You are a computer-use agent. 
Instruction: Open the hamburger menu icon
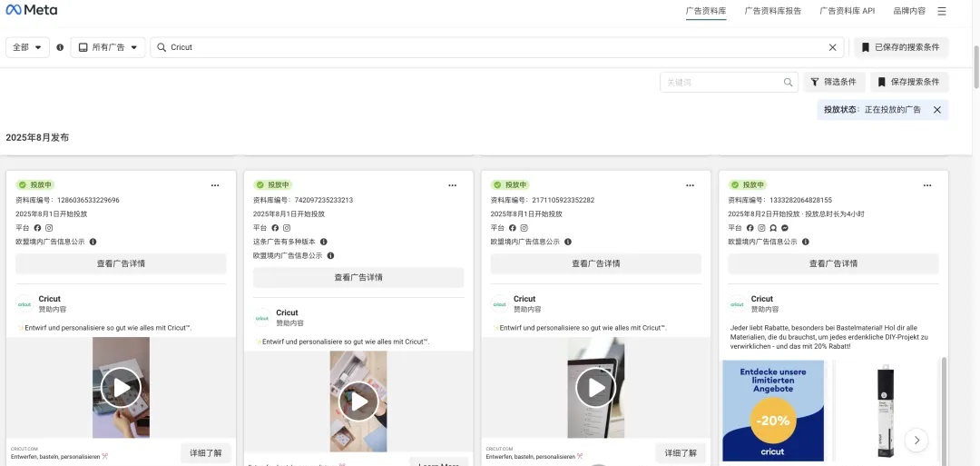click(942, 11)
